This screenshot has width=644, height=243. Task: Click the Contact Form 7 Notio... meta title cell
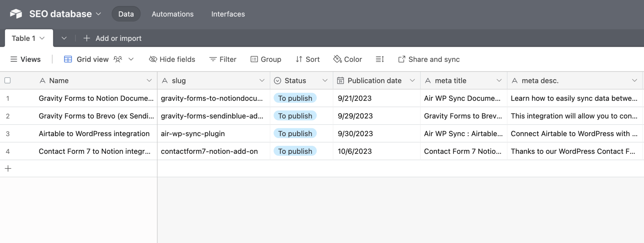pos(464,151)
